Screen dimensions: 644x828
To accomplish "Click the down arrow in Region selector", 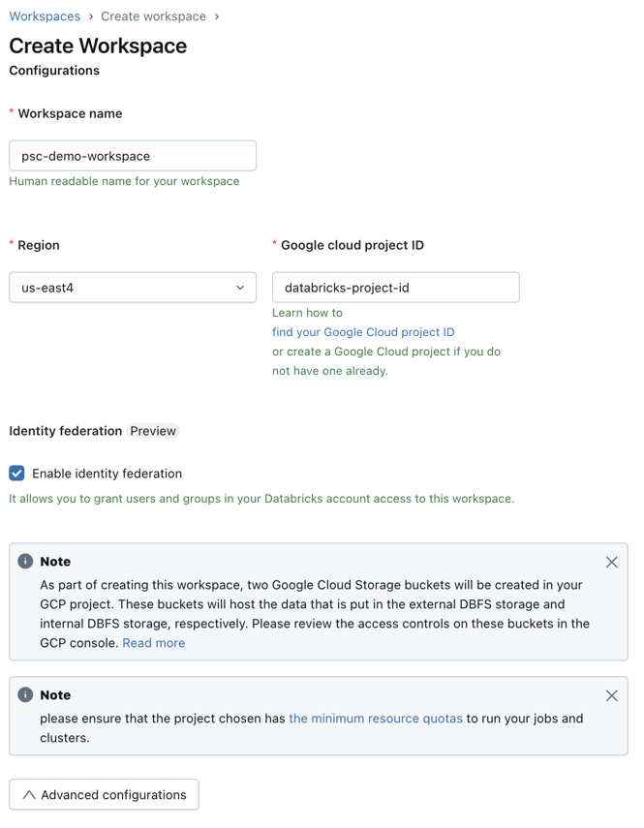I will (240, 288).
